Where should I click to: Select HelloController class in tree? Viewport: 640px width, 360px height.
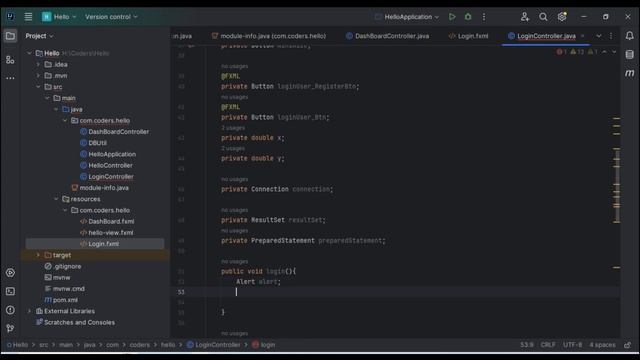pyautogui.click(x=107, y=165)
